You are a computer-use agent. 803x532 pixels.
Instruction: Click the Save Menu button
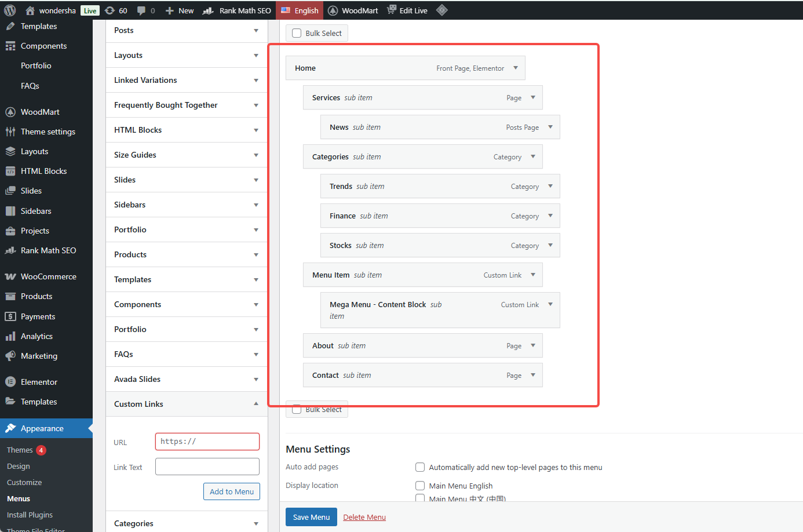coord(311,517)
